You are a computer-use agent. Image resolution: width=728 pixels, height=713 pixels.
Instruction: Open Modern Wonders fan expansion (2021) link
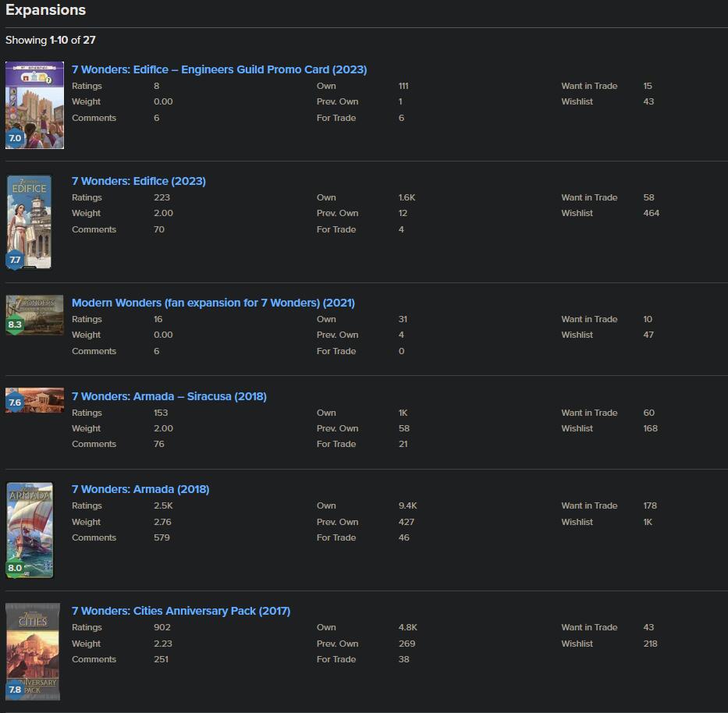pyautogui.click(x=213, y=303)
